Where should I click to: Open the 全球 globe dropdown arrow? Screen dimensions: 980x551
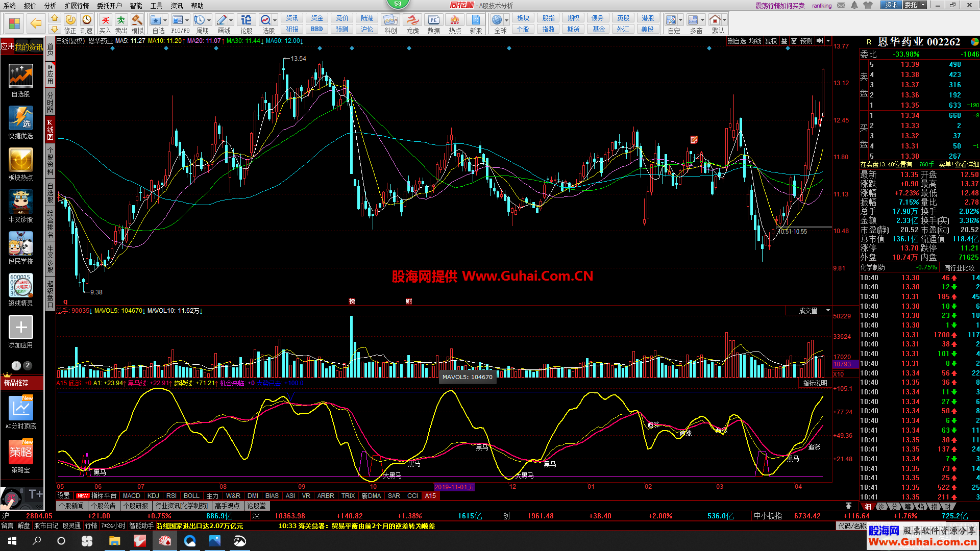tap(507, 20)
